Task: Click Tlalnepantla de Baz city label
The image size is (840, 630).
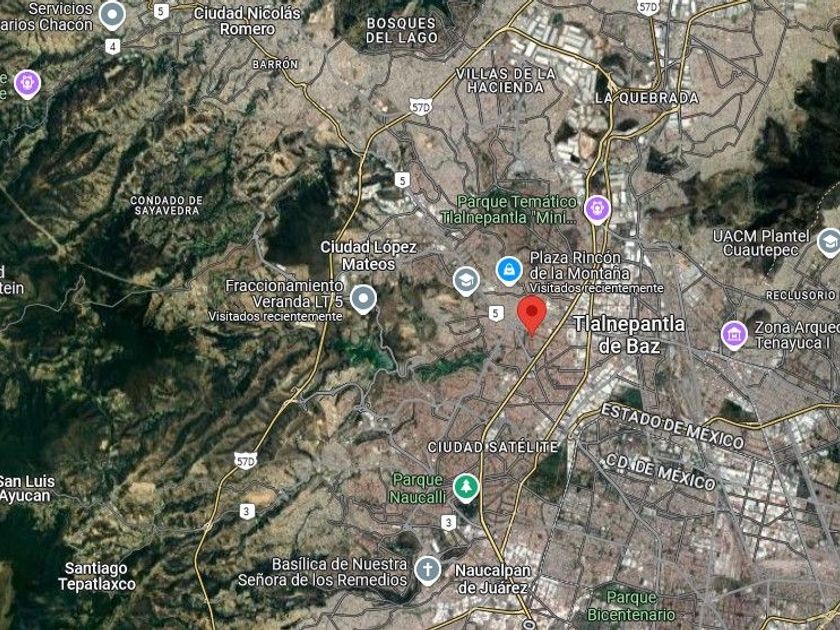Action: [629, 335]
